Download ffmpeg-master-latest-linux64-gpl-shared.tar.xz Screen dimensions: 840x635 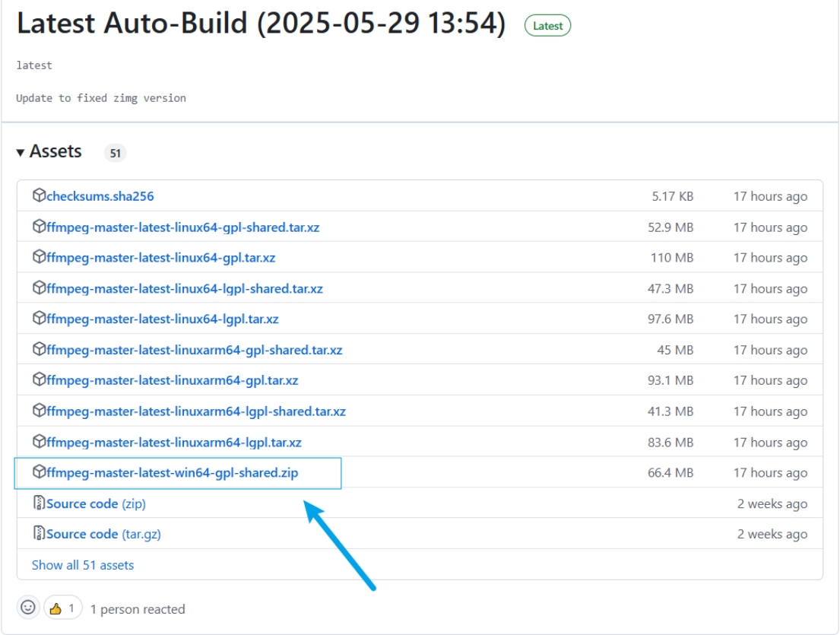tap(182, 227)
